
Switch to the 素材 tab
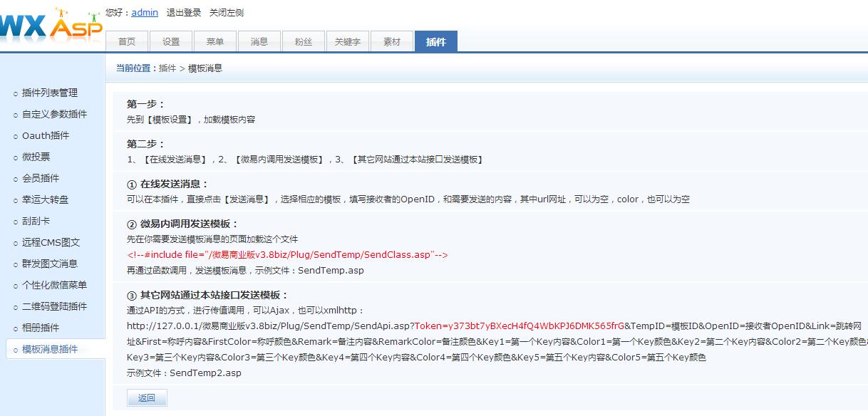(392, 41)
